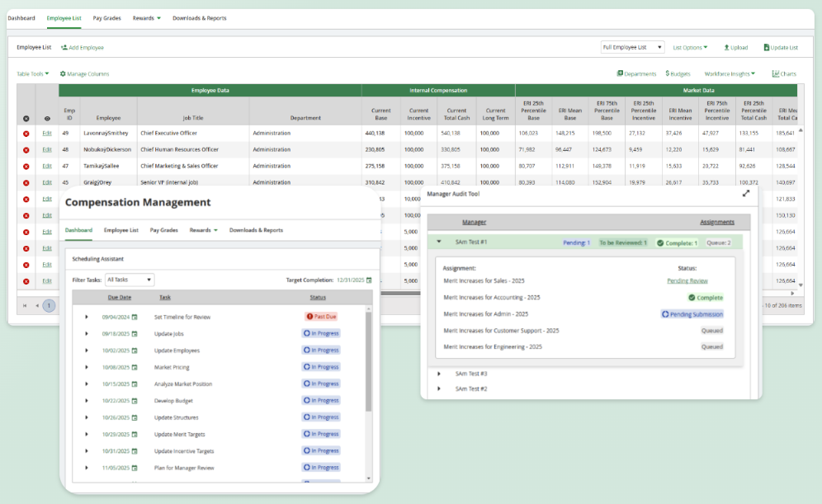Screen dimensions: 822x504
Task: Click the Manage Columns gear icon
Action: (63, 74)
